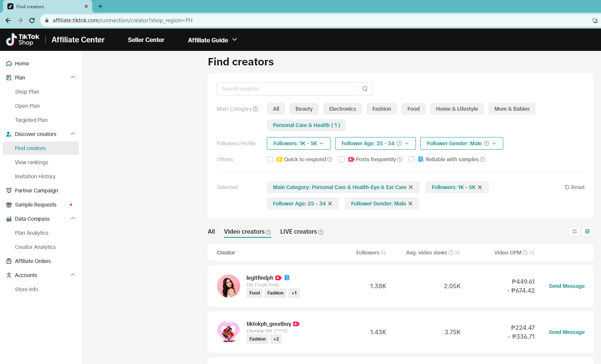This screenshot has width=601, height=364.
Task: Open Follower Gender: Male dropdown
Action: click(462, 143)
